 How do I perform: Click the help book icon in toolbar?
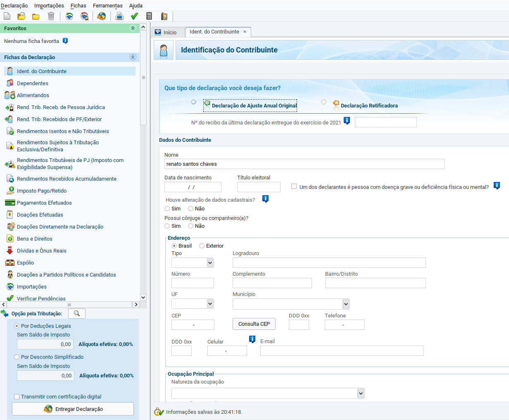(164, 16)
